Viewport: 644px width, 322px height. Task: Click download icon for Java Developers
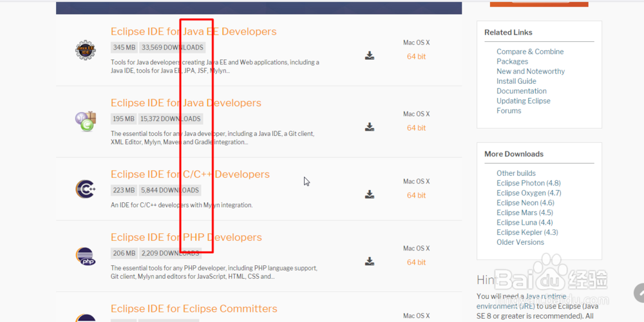point(370,127)
